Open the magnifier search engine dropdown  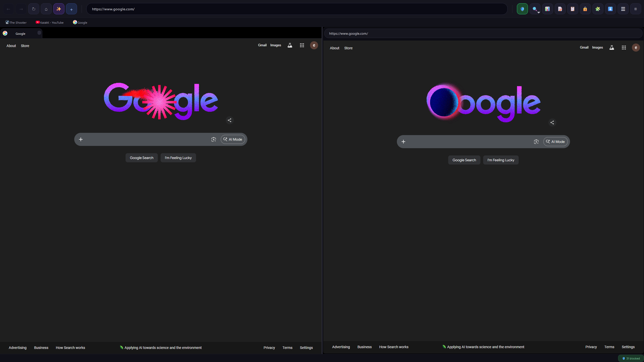click(x=535, y=9)
